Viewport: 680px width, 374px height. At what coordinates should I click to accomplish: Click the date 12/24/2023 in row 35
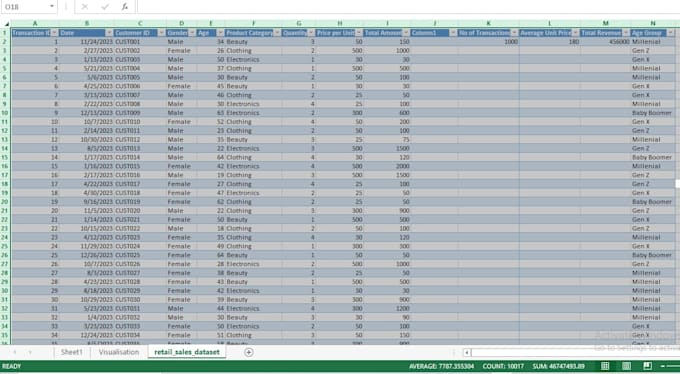coord(86,335)
